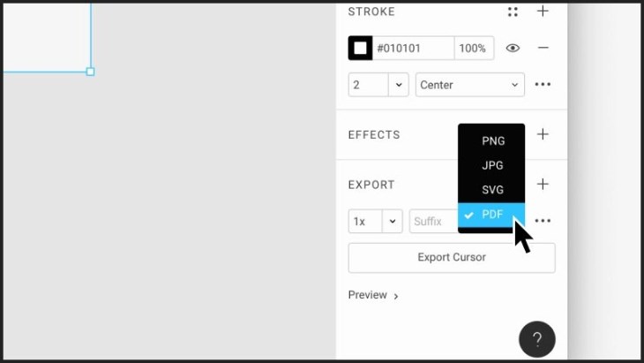644x363 pixels.
Task: Expand the Preview section
Action: click(x=373, y=295)
